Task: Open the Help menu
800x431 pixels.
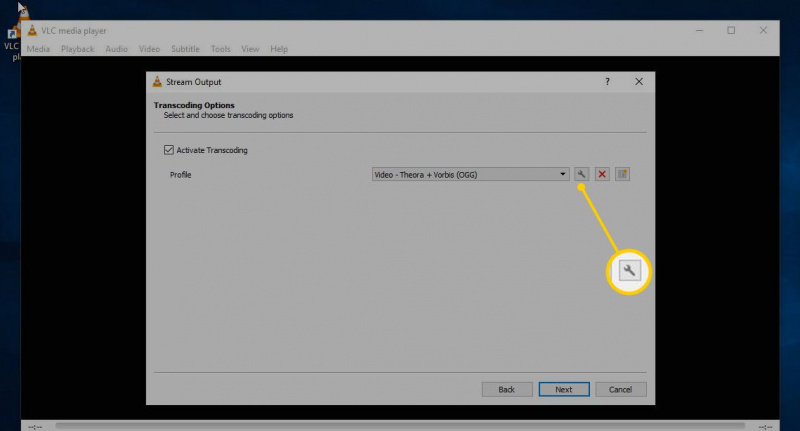Action: (x=279, y=49)
